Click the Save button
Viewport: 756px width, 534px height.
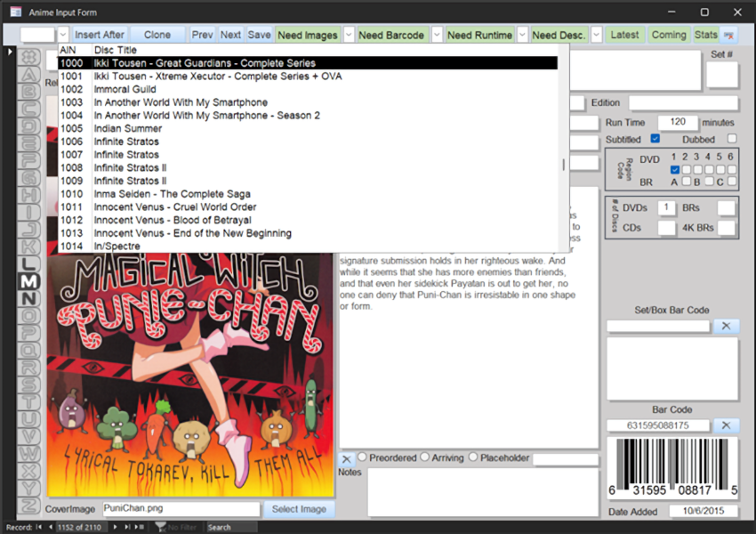tap(259, 36)
